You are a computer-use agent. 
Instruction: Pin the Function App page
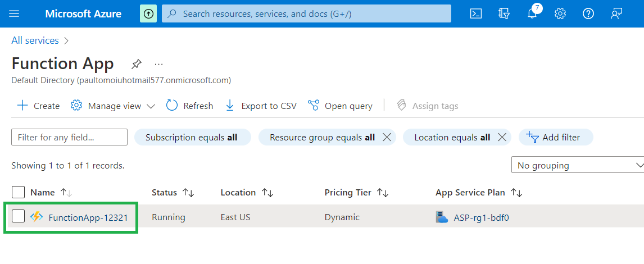tap(137, 65)
